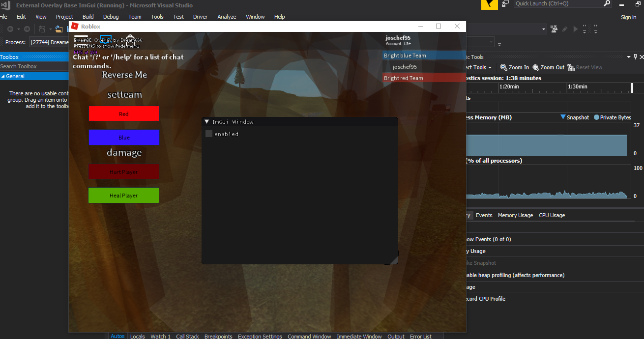
Task: Open the Edit menu
Action: point(21,17)
